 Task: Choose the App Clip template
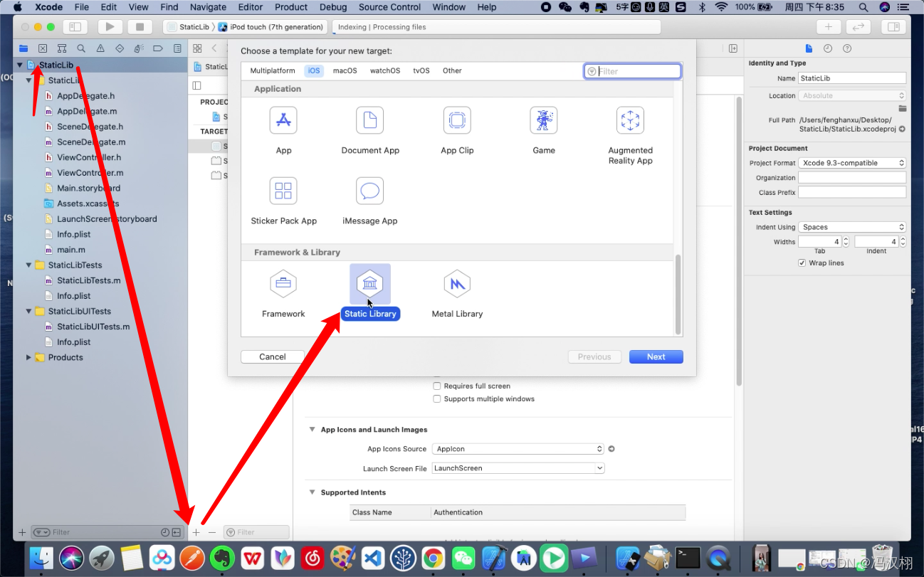(x=457, y=129)
